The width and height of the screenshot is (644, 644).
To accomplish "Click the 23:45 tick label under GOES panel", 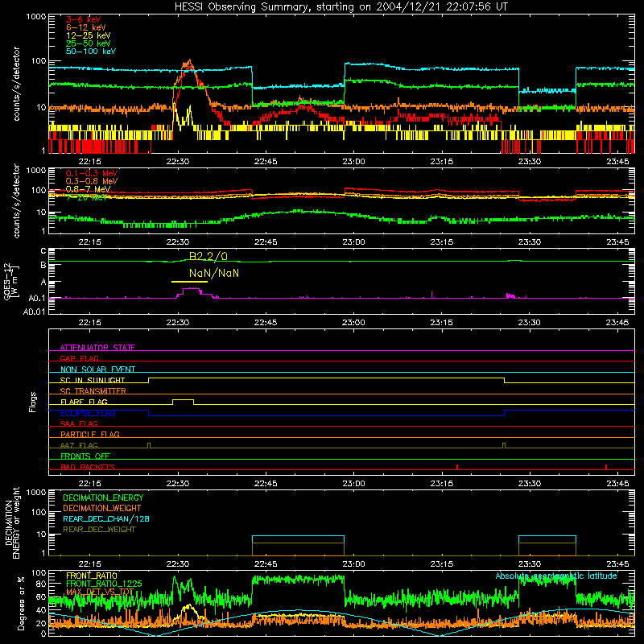I will pyautogui.click(x=617, y=323).
